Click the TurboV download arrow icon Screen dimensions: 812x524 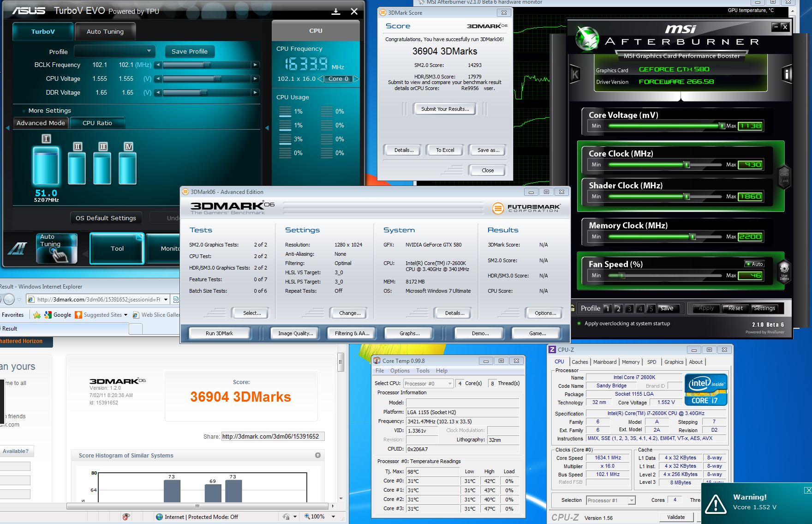click(336, 11)
